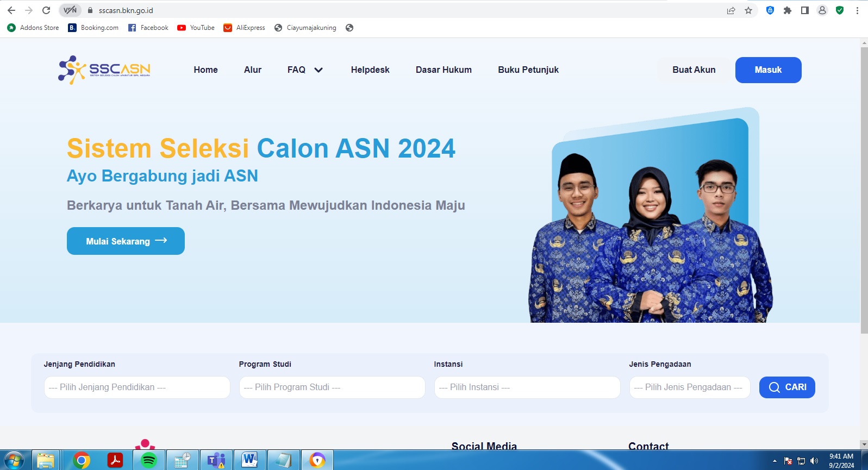This screenshot has width=868, height=470.
Task: Click the SSCASN logo in header
Action: pyautogui.click(x=104, y=70)
